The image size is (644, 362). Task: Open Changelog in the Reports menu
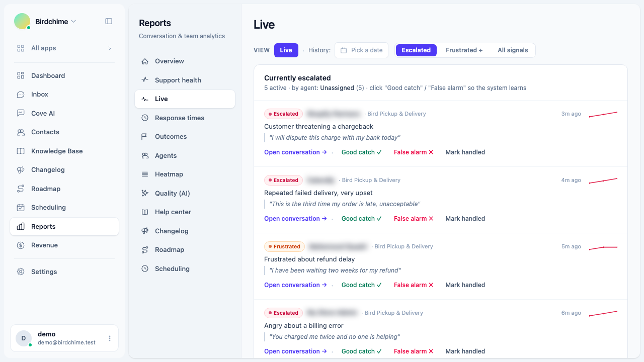[185, 231]
